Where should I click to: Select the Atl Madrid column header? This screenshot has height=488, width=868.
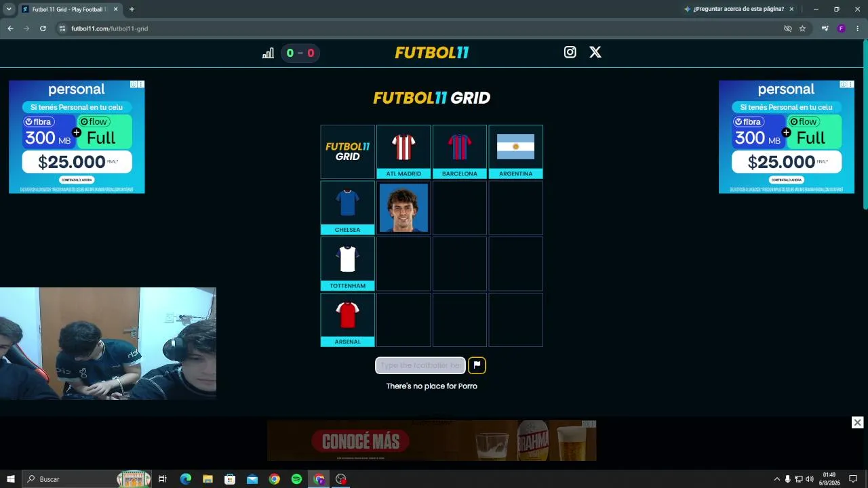[x=403, y=152]
